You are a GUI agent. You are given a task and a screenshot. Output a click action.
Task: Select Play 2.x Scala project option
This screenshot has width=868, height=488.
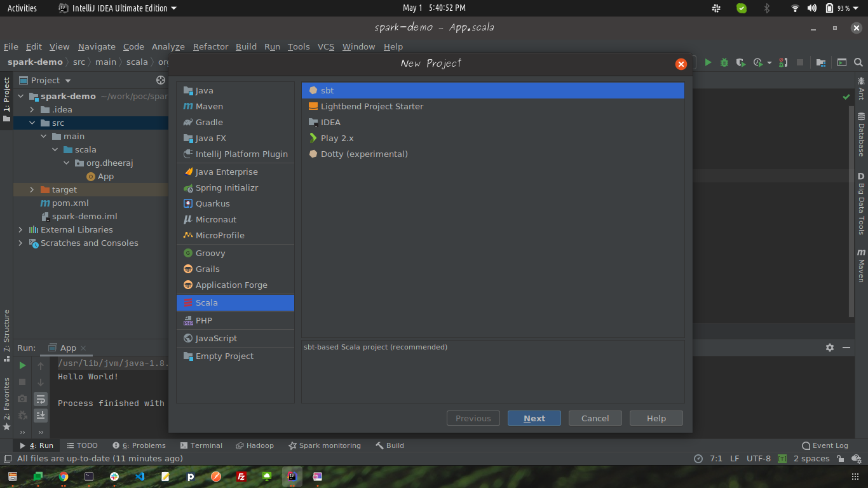tap(493, 138)
